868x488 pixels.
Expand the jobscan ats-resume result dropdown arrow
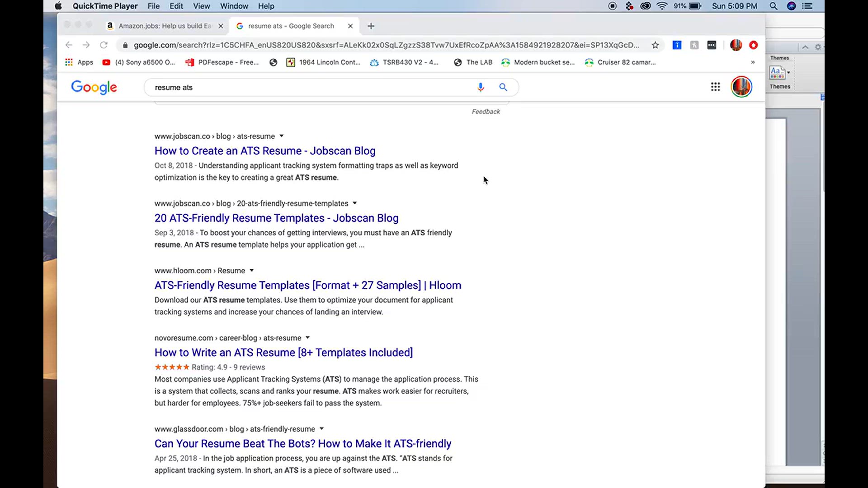tap(281, 136)
